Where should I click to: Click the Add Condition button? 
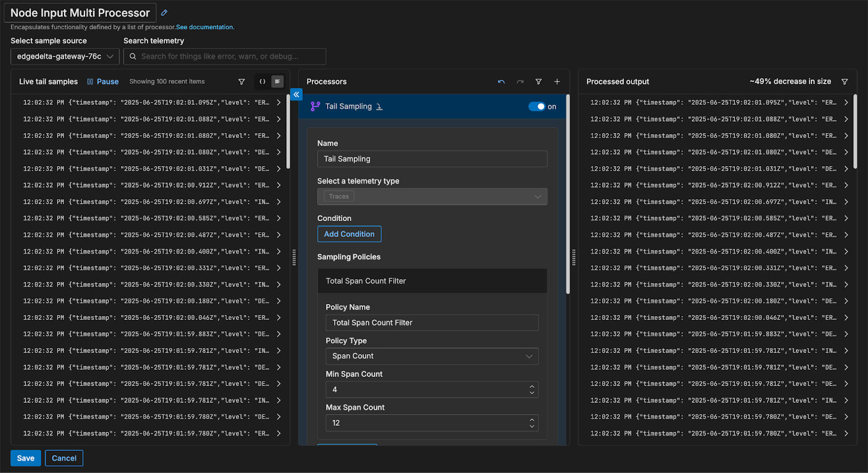[x=349, y=234]
